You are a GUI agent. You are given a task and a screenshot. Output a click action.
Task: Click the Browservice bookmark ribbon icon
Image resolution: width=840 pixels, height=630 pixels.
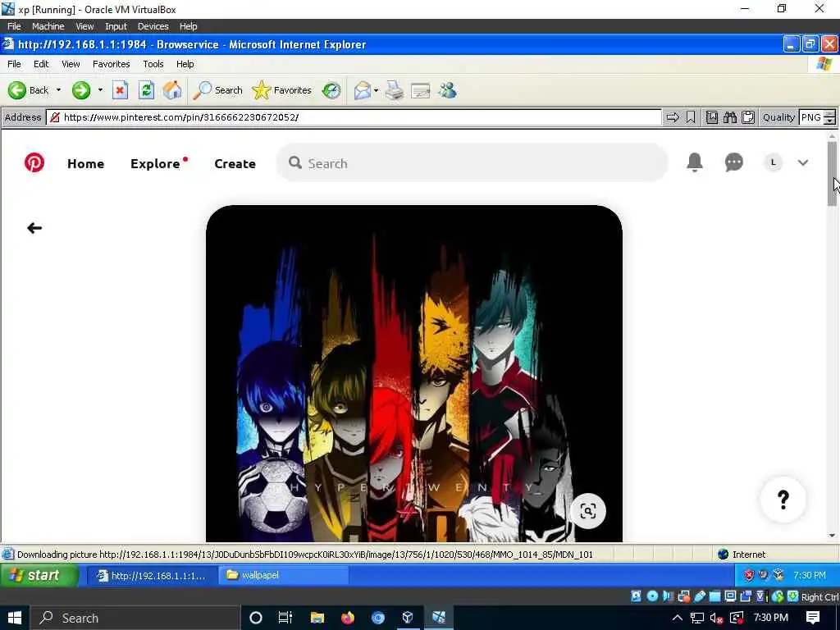pos(691,117)
